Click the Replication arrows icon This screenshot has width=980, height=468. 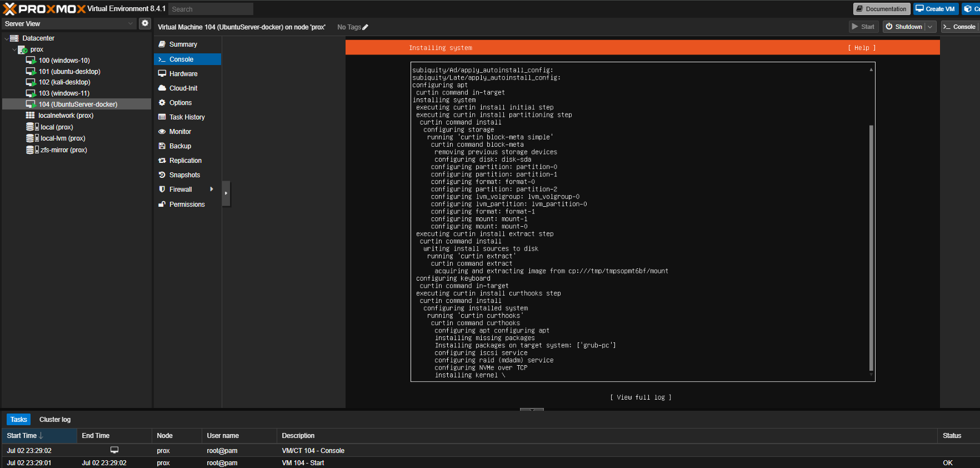[x=162, y=160]
